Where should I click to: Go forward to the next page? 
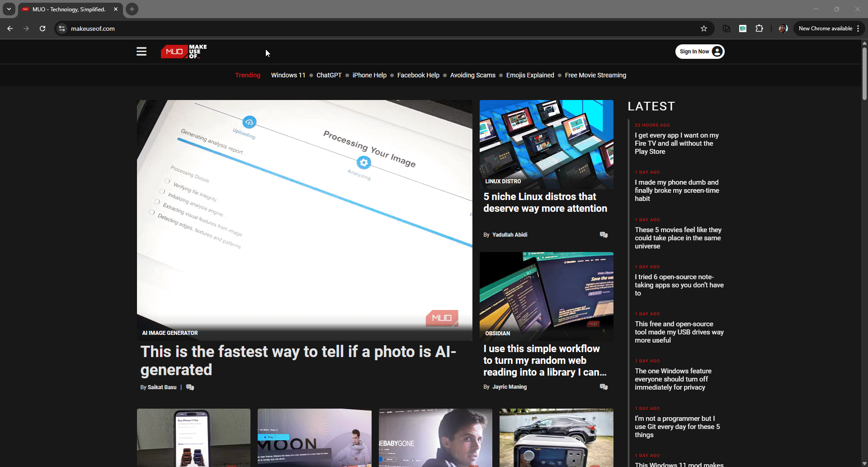[x=26, y=29]
